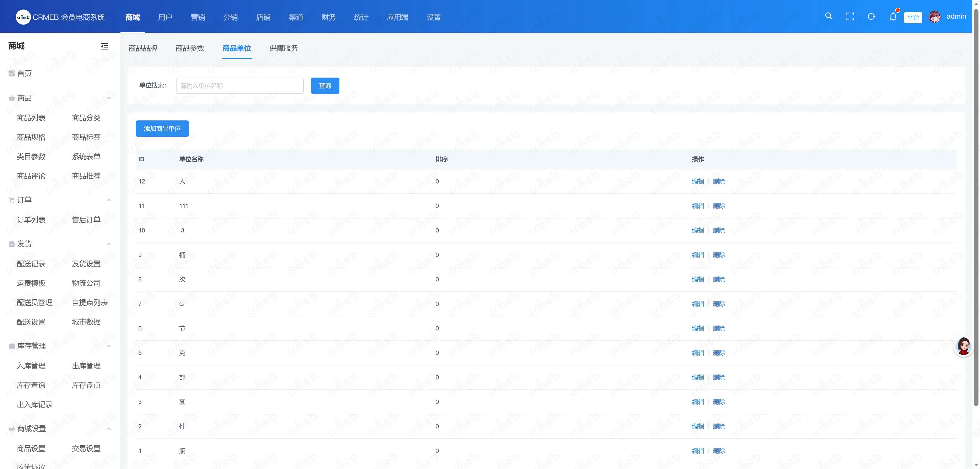
Task: Open the notification bell icon
Action: (x=893, y=17)
